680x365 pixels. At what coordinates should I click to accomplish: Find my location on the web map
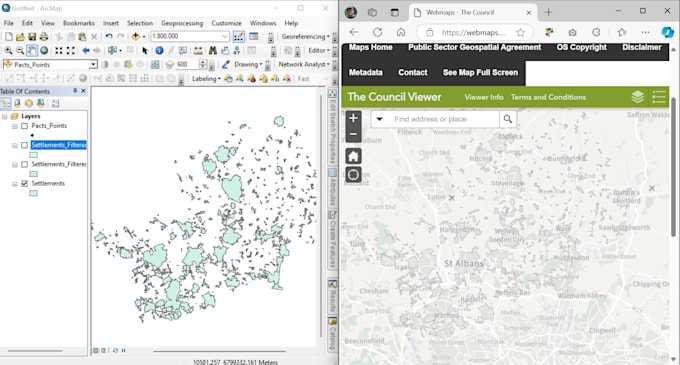pyautogui.click(x=353, y=174)
